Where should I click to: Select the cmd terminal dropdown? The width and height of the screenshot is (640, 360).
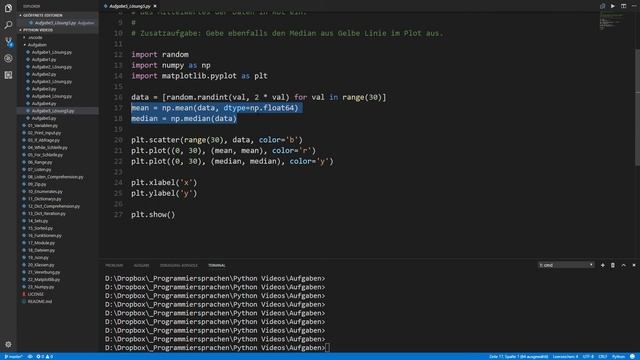point(566,265)
